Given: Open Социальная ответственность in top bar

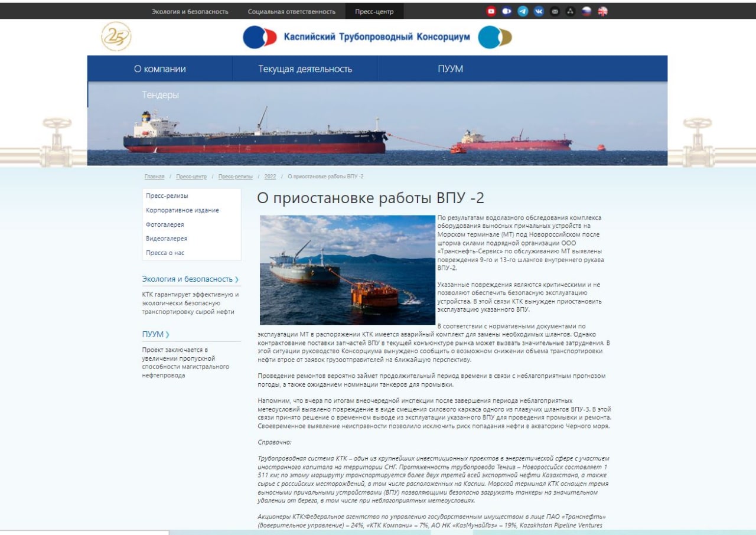Looking at the screenshot, I should coord(292,12).
